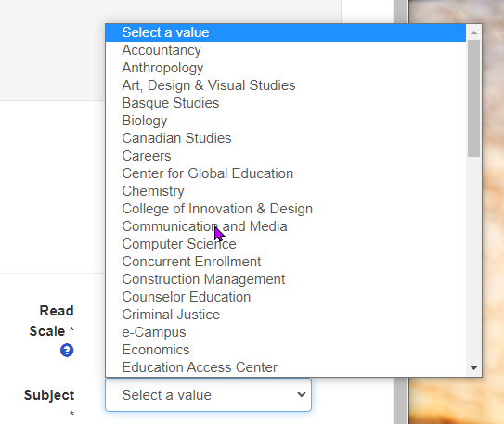
Task: Select Center for Global Education
Action: click(x=286, y=173)
